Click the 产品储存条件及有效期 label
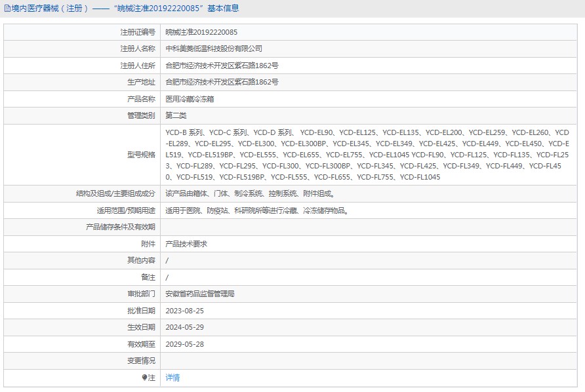The width and height of the screenshot is (585, 392). [121, 227]
